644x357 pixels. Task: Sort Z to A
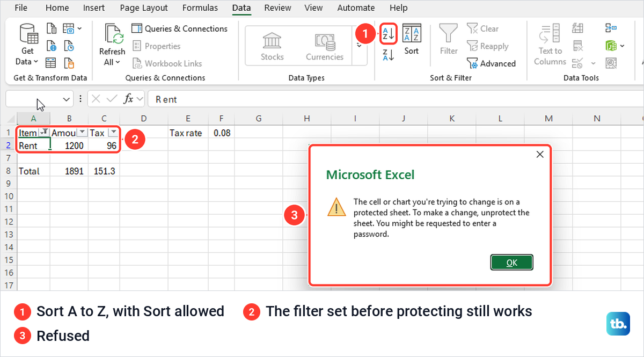click(x=389, y=55)
